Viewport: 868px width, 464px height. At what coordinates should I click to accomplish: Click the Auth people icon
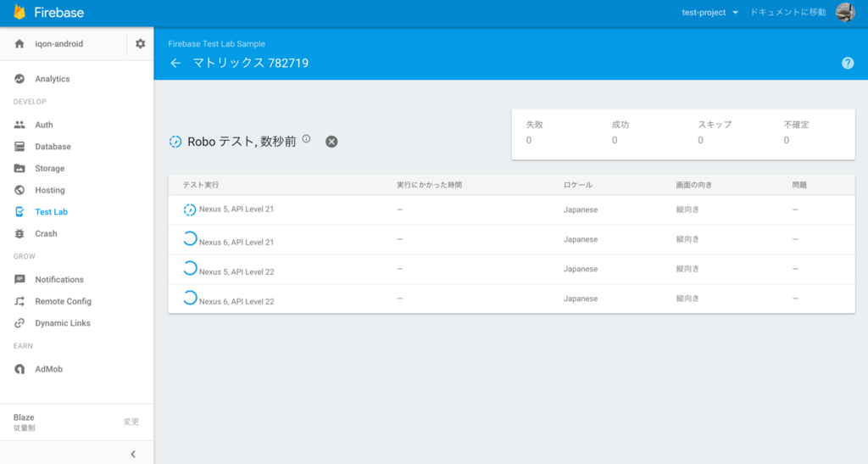19,125
